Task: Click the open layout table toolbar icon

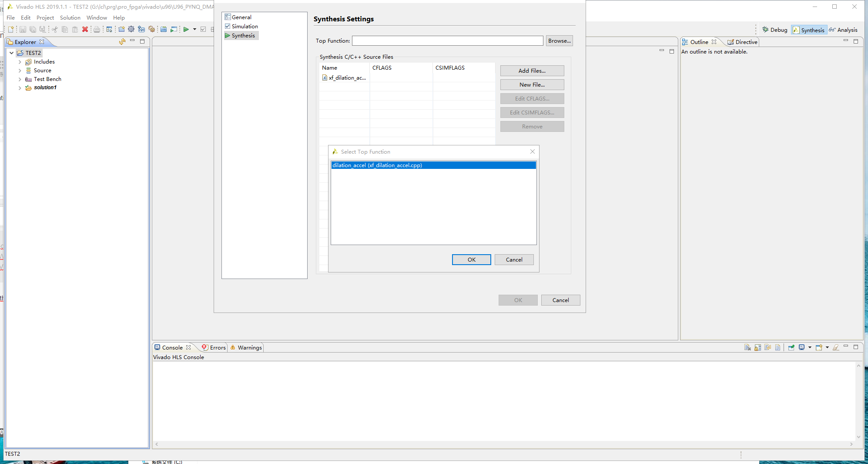Action: [109, 29]
